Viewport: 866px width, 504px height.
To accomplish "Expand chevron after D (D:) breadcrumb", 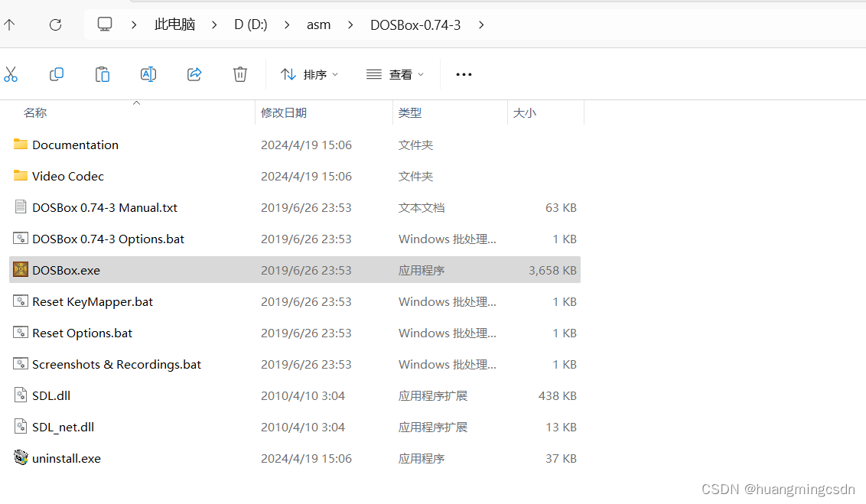I will 287,24.
